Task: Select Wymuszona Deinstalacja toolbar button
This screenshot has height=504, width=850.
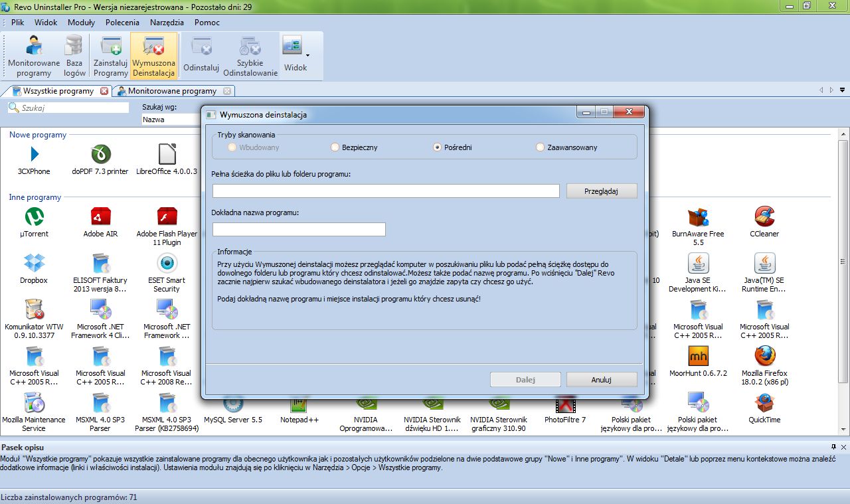Action: [153, 56]
